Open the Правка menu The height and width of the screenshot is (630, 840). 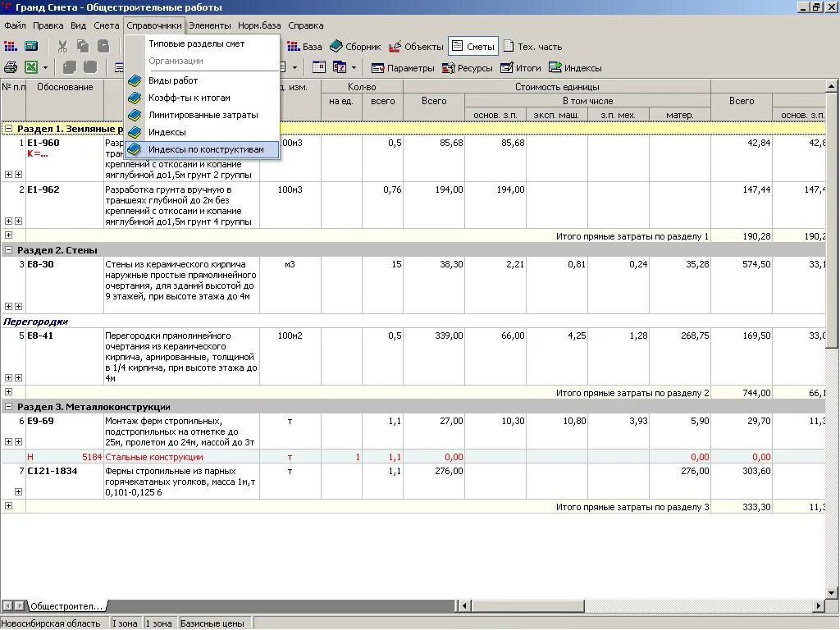click(48, 25)
